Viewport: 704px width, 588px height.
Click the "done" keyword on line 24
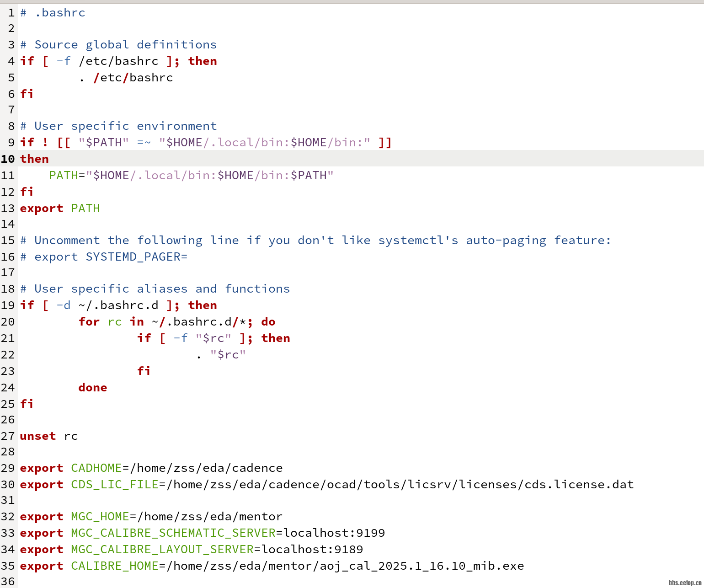[x=92, y=387]
